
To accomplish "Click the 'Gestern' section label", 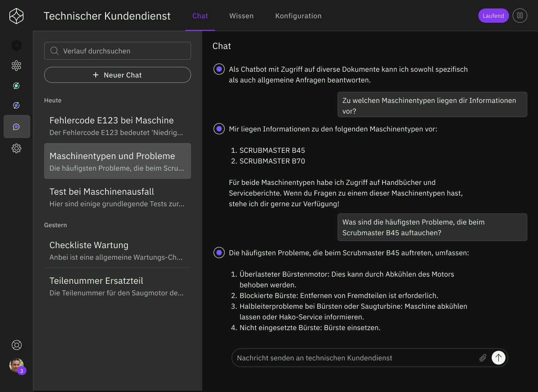I will click(x=55, y=225).
